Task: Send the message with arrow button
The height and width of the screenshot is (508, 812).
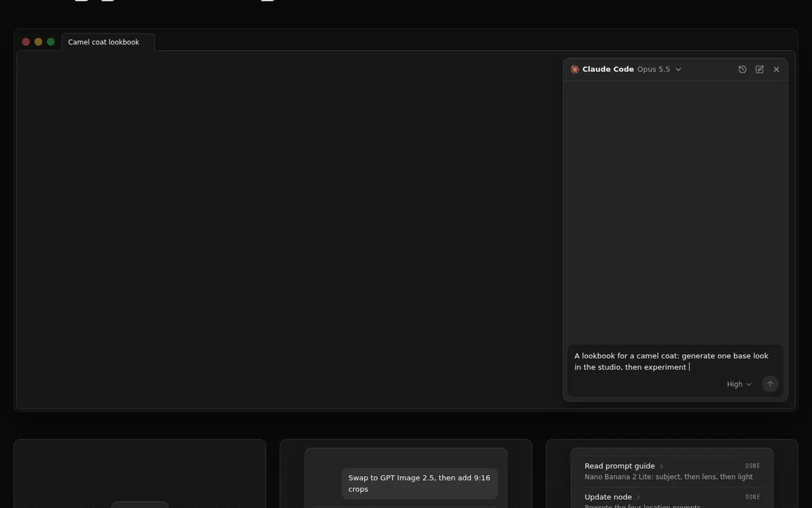Action: tap(770, 384)
